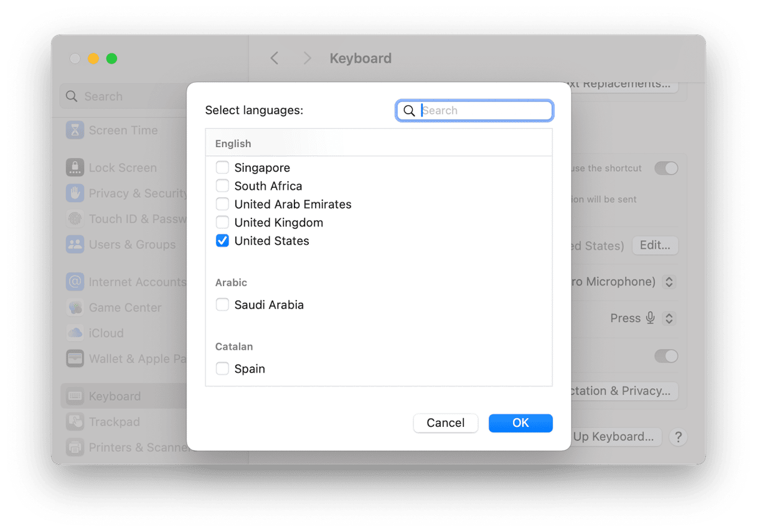Check the Singapore English checkbox
Image resolution: width=757 pixels, height=532 pixels.
click(222, 167)
